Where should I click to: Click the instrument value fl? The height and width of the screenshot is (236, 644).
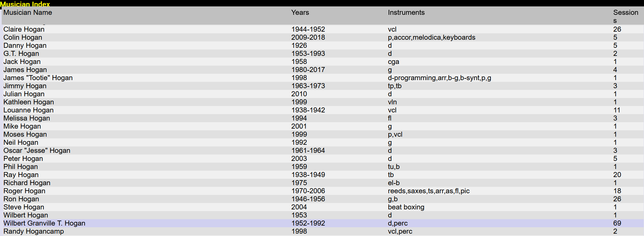pos(390,118)
